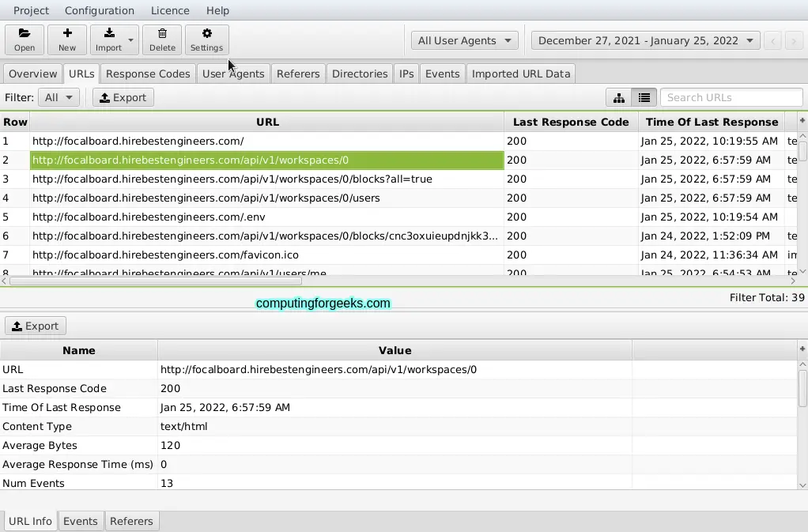
Task: Switch to top Events tab
Action: coord(442,74)
